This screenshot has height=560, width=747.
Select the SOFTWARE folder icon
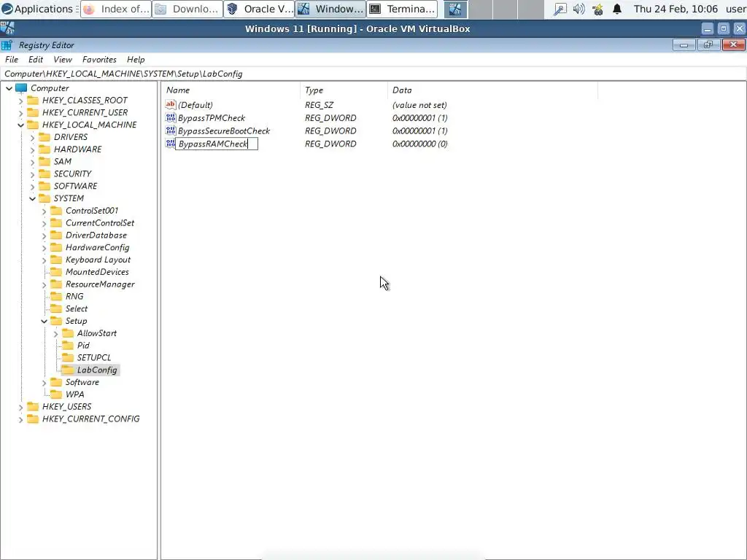44,186
